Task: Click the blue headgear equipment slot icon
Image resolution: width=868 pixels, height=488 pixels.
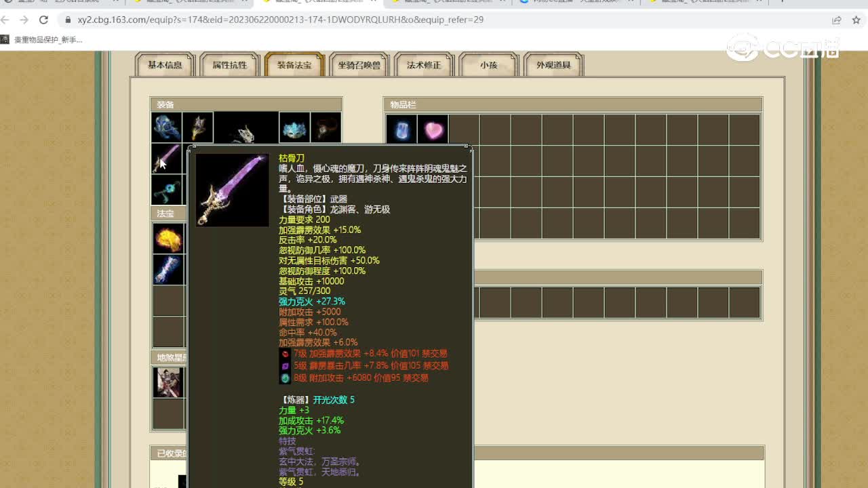Action: pos(167,127)
